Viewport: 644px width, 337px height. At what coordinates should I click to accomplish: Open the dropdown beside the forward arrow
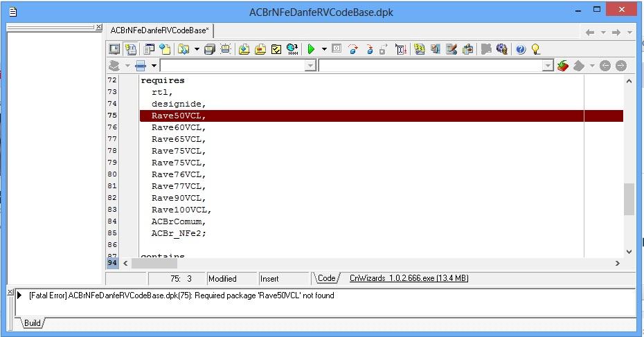pos(629,33)
